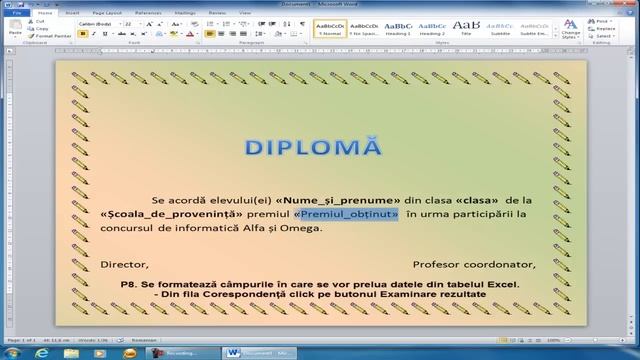640x360 pixels.
Task: Open the Change Styles menu
Action: click(x=571, y=29)
